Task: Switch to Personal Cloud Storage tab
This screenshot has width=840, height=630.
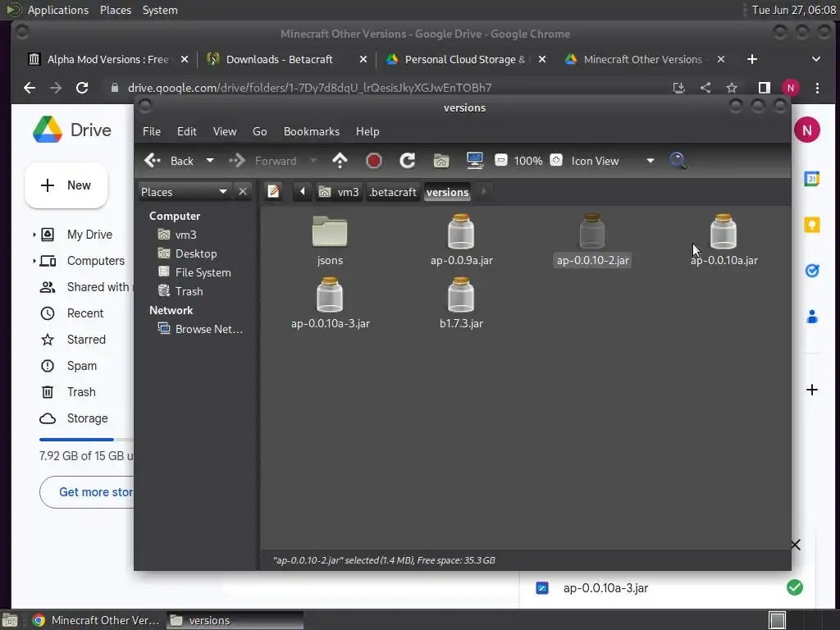Action: click(x=464, y=59)
